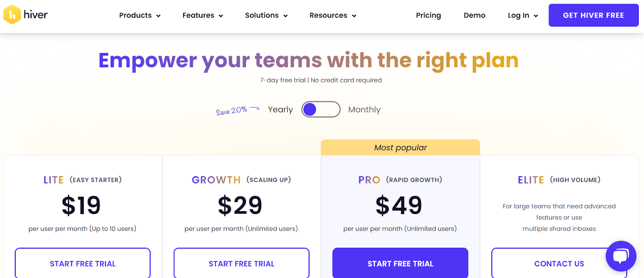644x278 pixels.
Task: Select Yearly billing label
Action: click(x=280, y=109)
